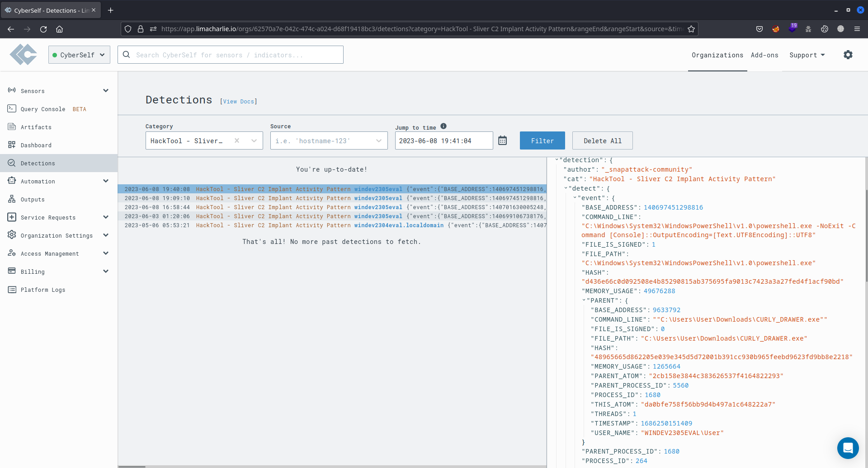Collapse the "PARENT" JSON node
The height and width of the screenshot is (468, 868).
[584, 300]
